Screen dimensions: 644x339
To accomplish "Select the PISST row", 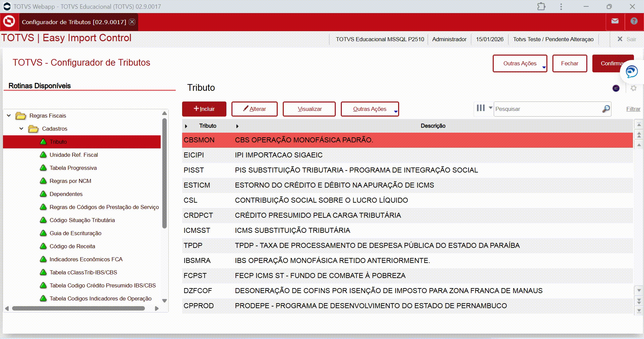I will coord(407,170).
